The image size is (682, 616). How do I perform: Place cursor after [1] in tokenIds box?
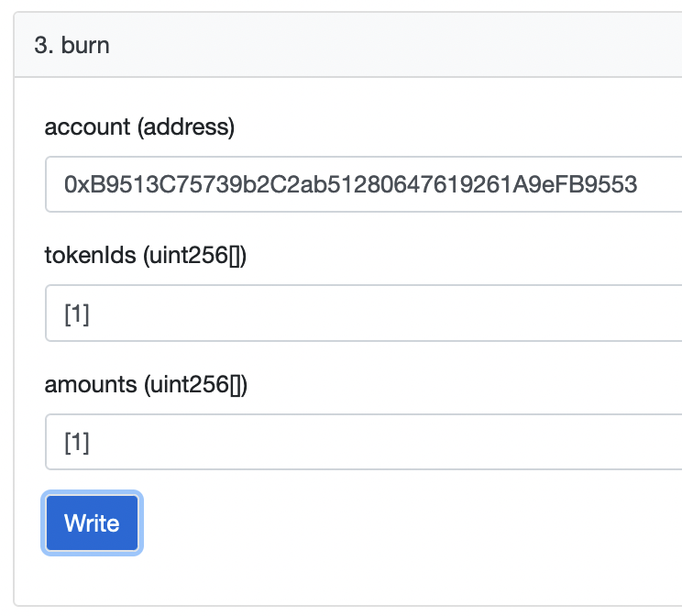(x=90, y=313)
